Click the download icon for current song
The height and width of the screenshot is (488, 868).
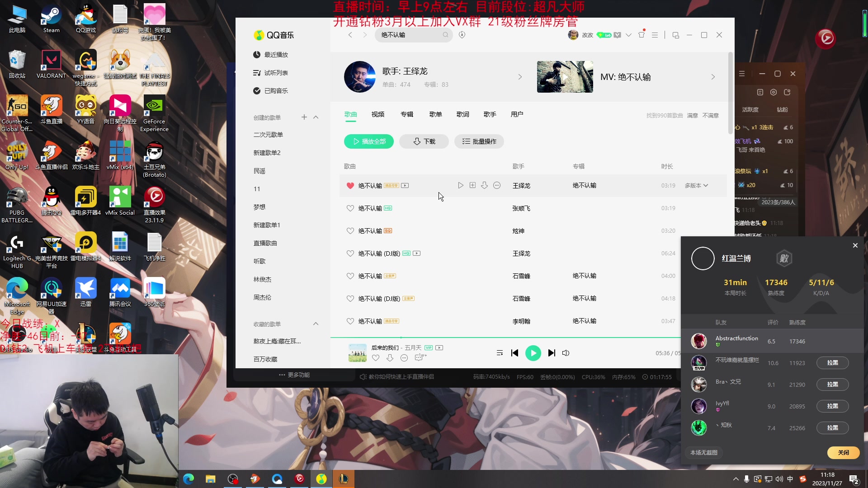pos(390,358)
